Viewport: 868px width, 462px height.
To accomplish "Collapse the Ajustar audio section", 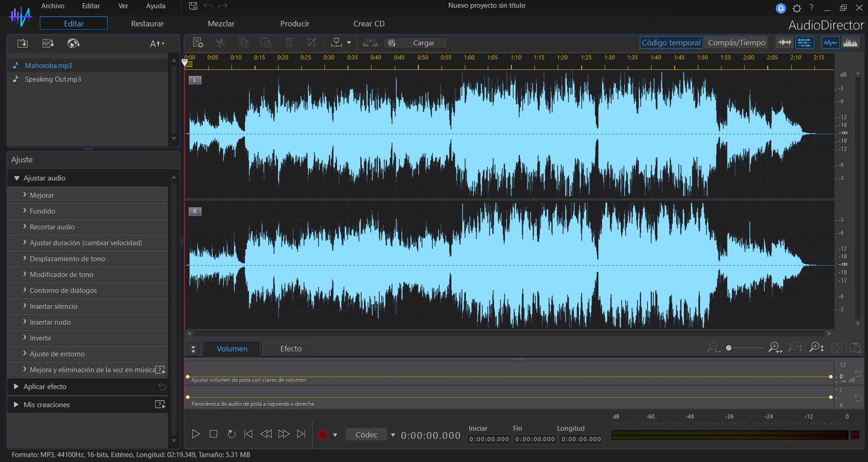I will tap(17, 178).
